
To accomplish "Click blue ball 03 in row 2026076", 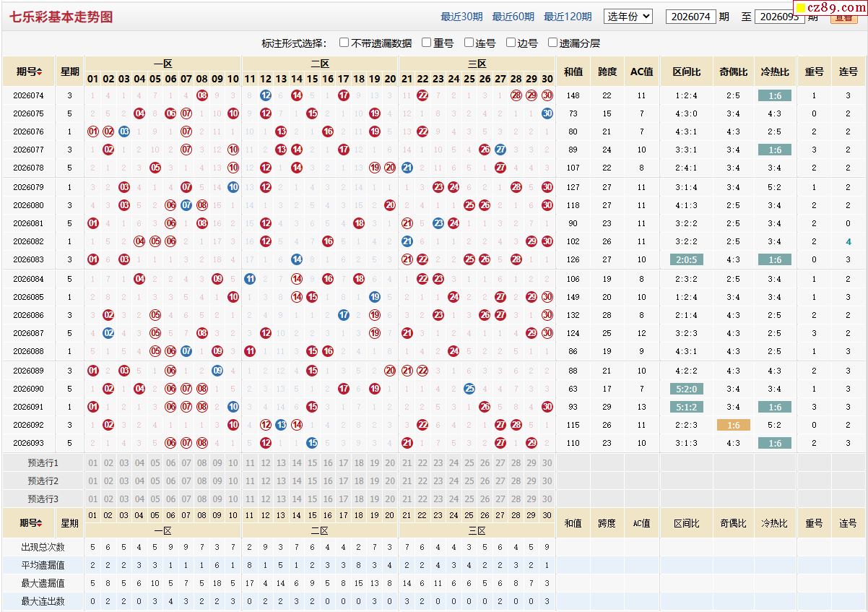I will click(x=124, y=132).
